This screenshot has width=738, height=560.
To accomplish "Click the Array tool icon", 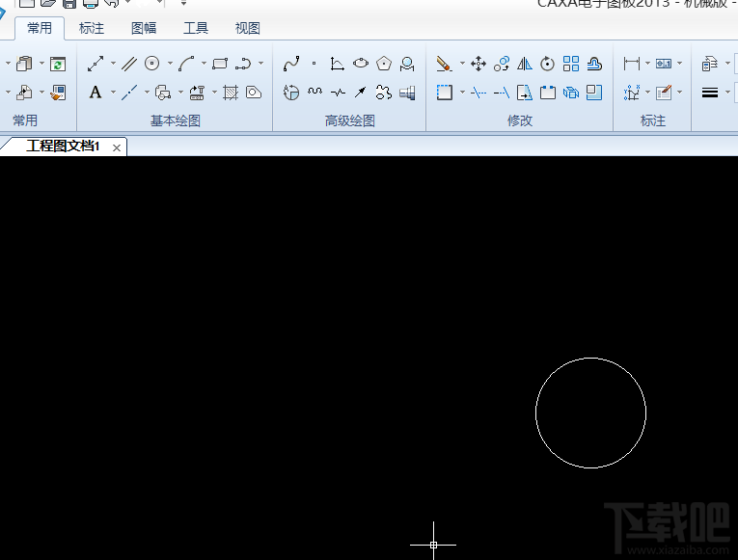I will click(x=571, y=64).
